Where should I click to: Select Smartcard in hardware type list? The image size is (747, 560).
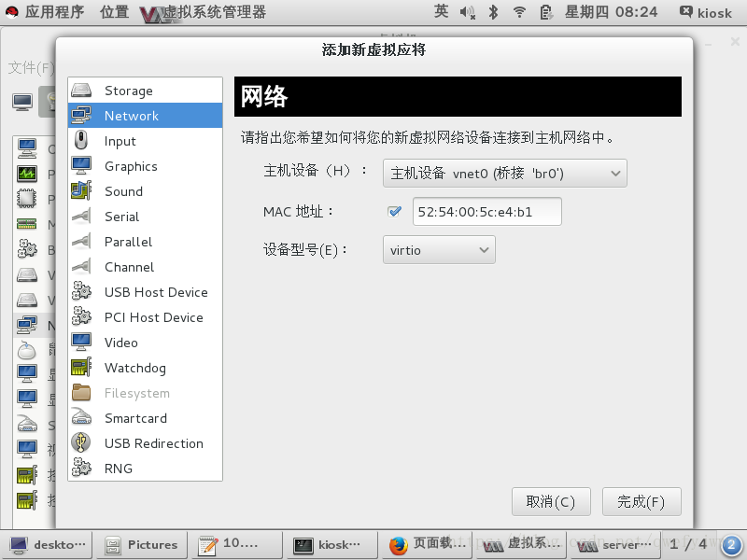[x=146, y=417]
